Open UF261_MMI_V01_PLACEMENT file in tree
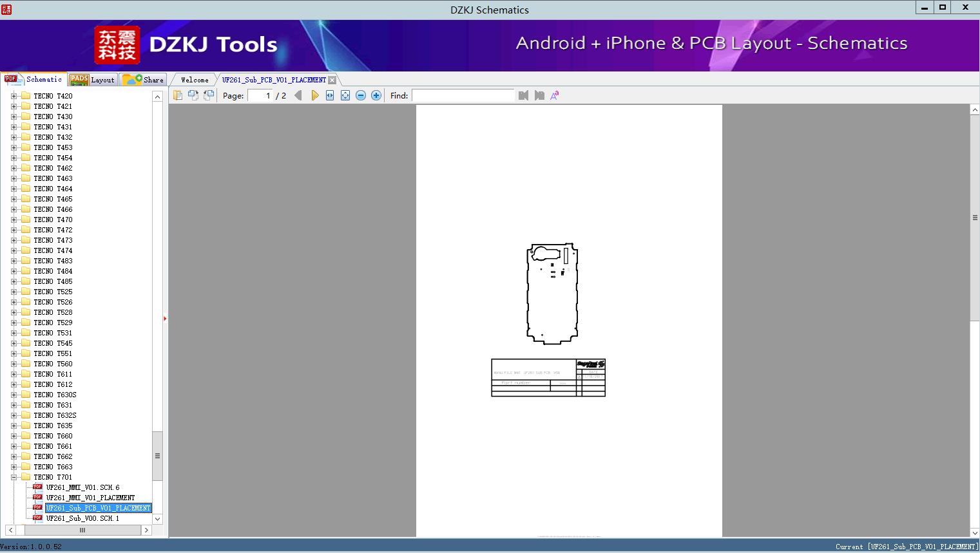The image size is (980, 553). click(90, 498)
